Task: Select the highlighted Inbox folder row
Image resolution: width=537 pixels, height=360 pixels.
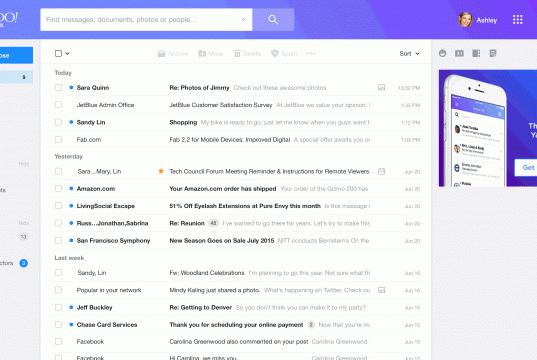Action: pyautogui.click(x=16, y=77)
